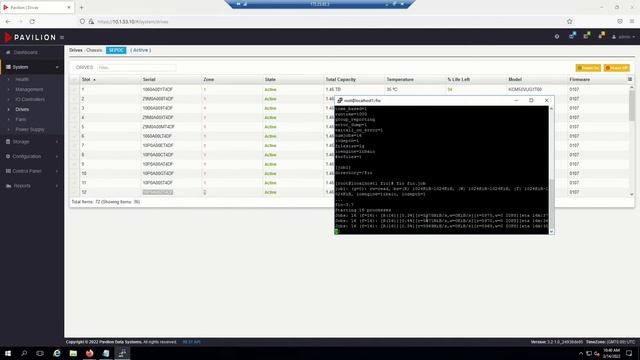Sort by Total Capacity column

tap(340, 80)
